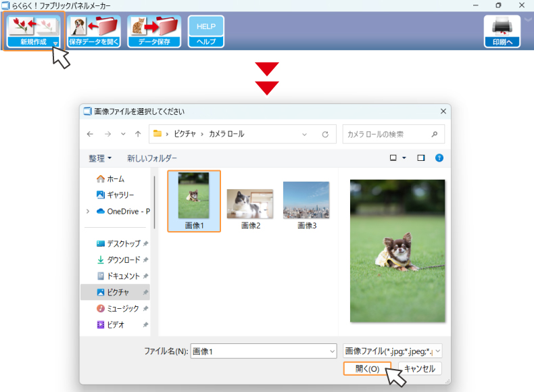534x392 pixels.
Task: Click the pin icon beside ビデオ
Action: pyautogui.click(x=146, y=325)
